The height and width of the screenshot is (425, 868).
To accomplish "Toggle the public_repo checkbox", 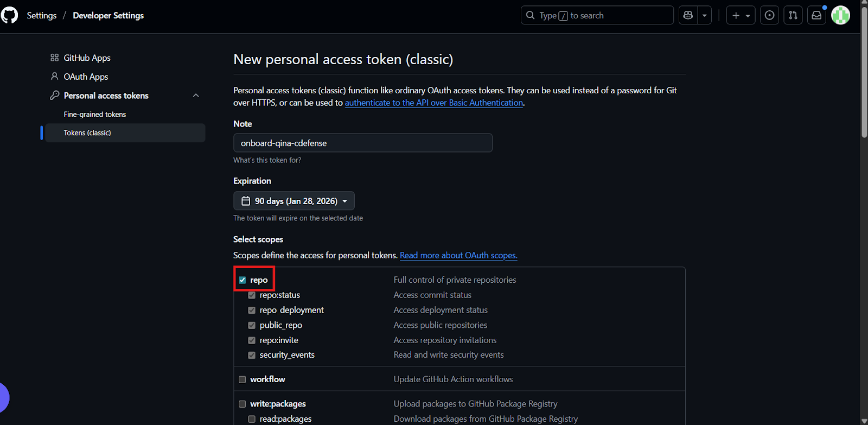I will pos(252,325).
